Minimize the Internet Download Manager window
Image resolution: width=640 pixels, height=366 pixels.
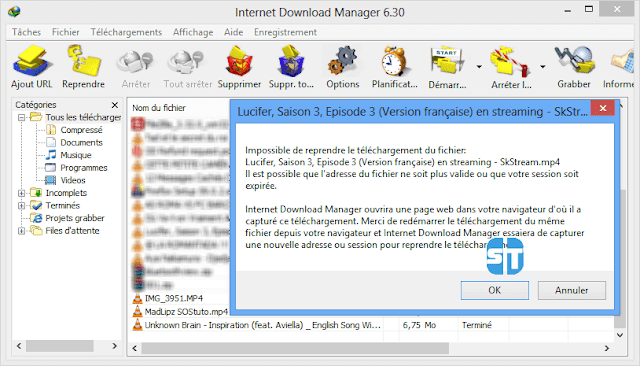(567, 11)
